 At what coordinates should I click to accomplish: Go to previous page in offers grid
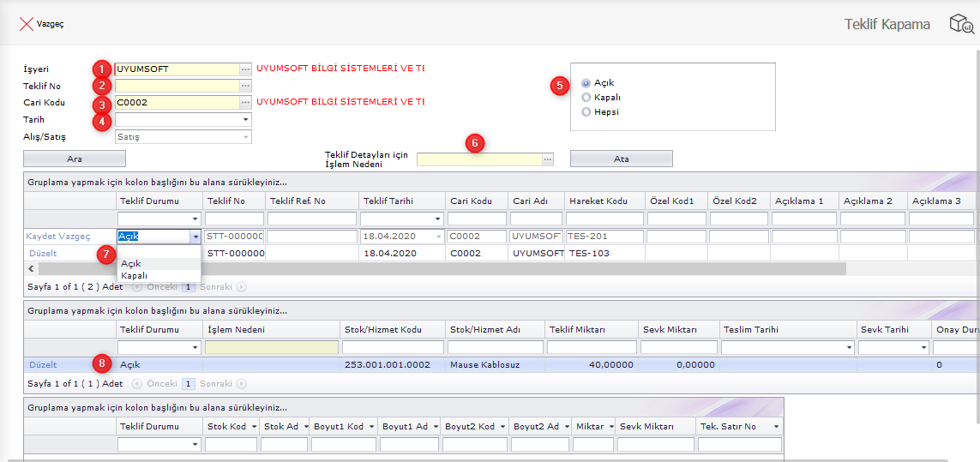pos(137,287)
